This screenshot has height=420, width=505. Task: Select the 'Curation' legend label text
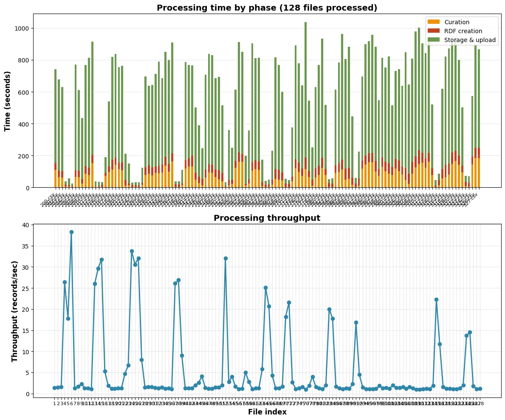[457, 22]
